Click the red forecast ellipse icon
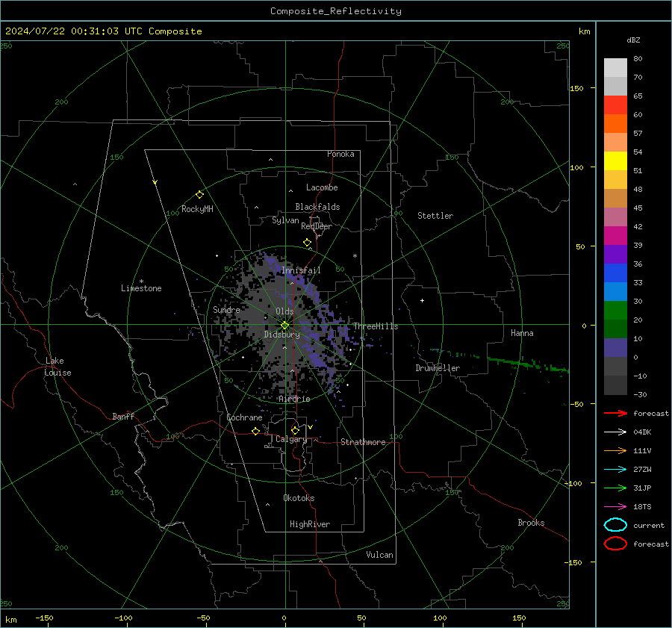 point(615,544)
